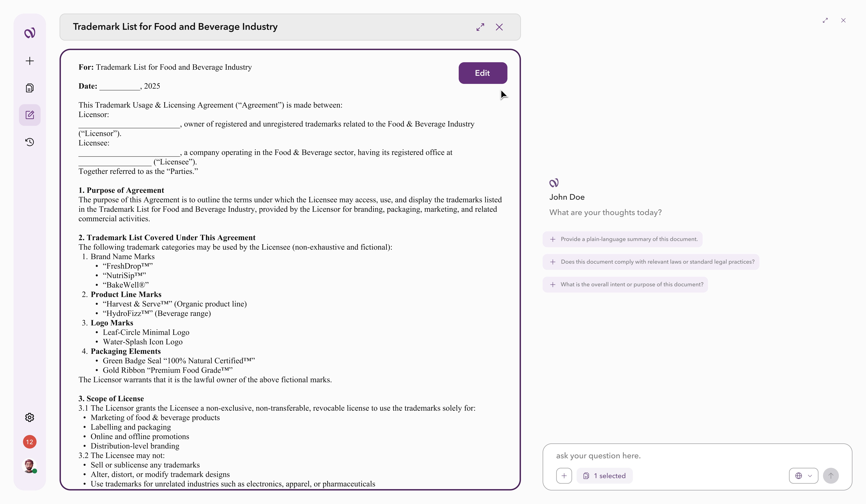866x504 pixels.
Task: Open the history clock icon
Action: tap(30, 142)
